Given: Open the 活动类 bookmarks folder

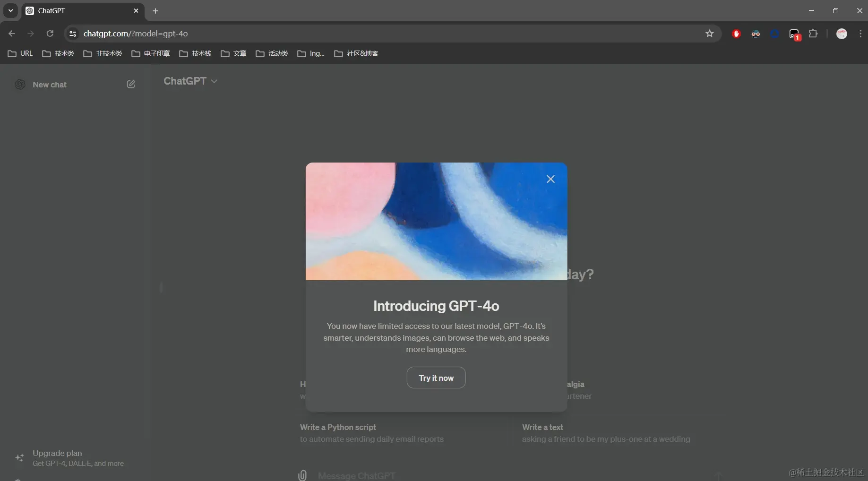Looking at the screenshot, I should (x=272, y=53).
